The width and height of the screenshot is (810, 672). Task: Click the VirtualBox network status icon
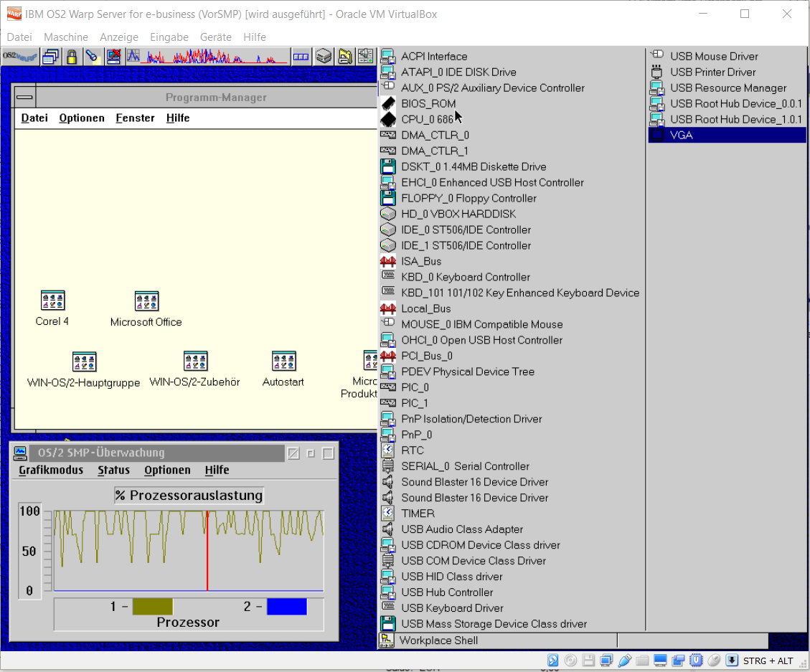[x=606, y=661]
